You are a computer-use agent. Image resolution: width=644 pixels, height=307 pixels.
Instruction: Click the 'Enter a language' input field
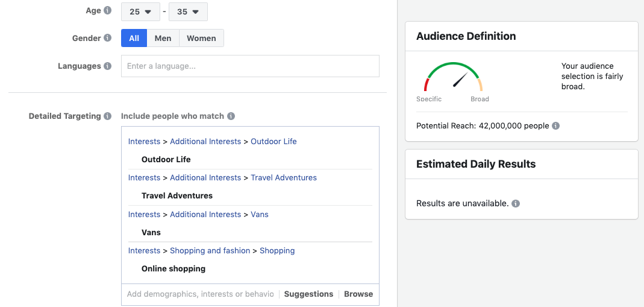point(250,66)
